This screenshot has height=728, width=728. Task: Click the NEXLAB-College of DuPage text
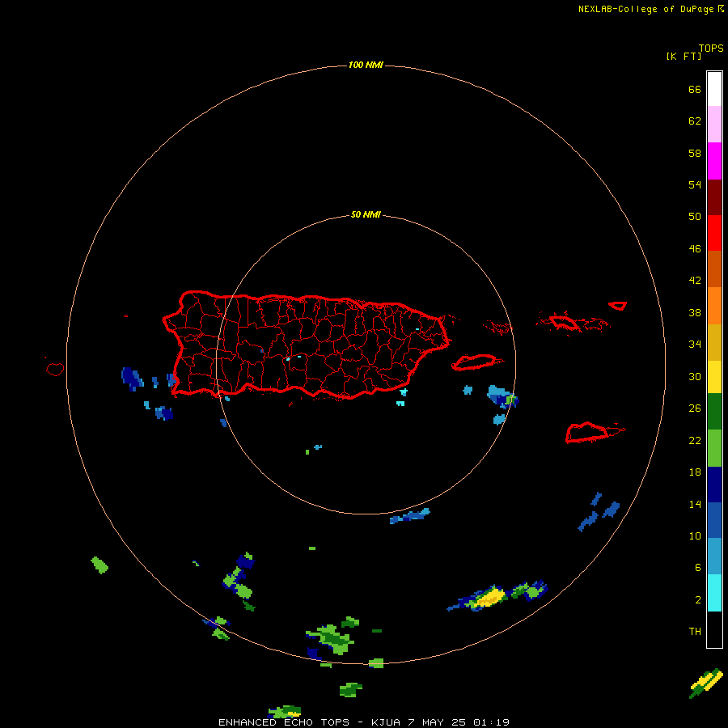tap(647, 9)
